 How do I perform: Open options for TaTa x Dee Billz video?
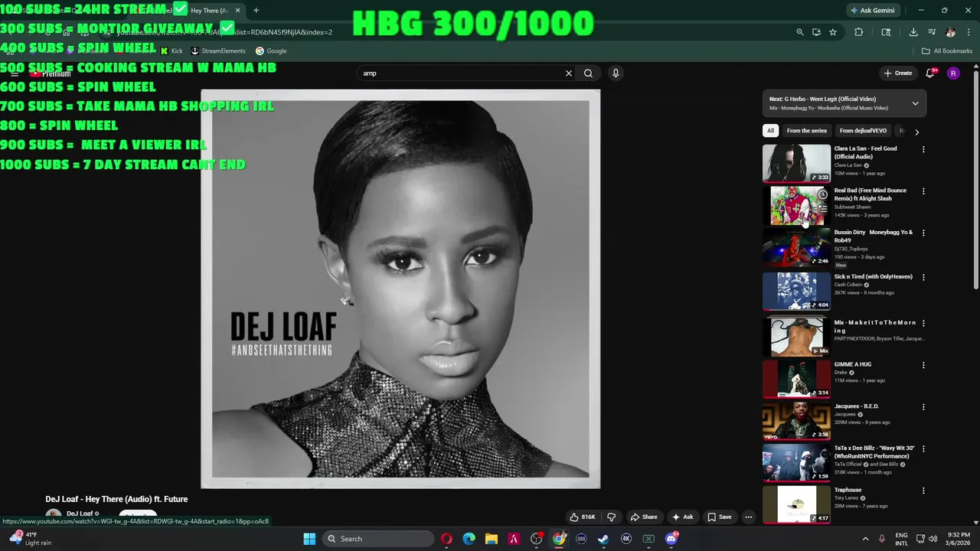(x=923, y=448)
